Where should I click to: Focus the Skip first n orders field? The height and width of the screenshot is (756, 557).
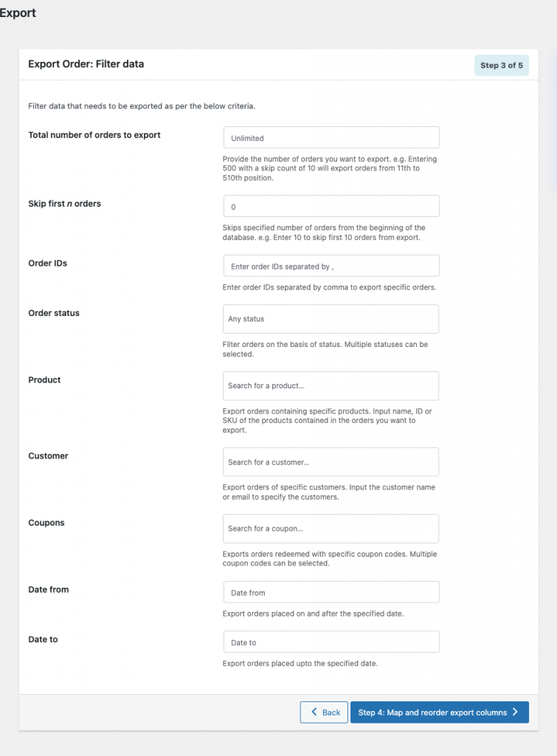[331, 207]
